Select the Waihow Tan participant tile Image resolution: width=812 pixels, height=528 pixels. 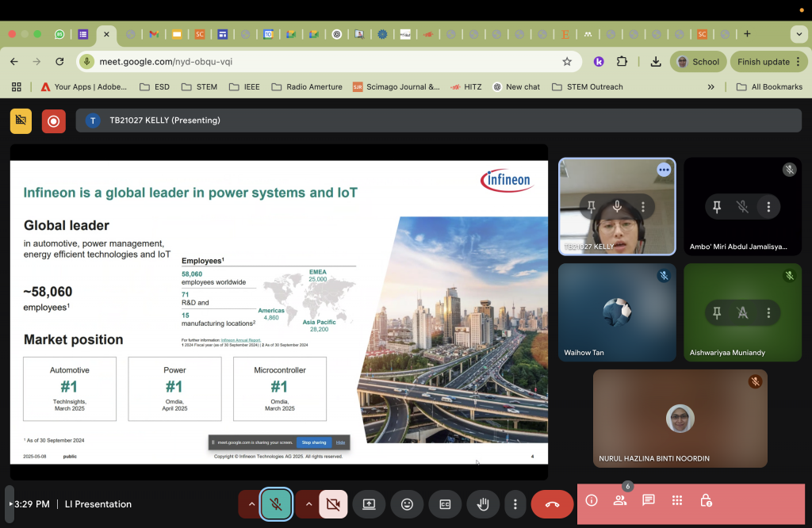(x=617, y=312)
